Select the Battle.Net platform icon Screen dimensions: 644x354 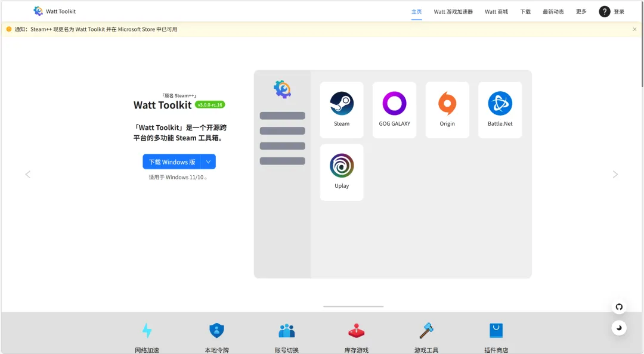(x=500, y=103)
